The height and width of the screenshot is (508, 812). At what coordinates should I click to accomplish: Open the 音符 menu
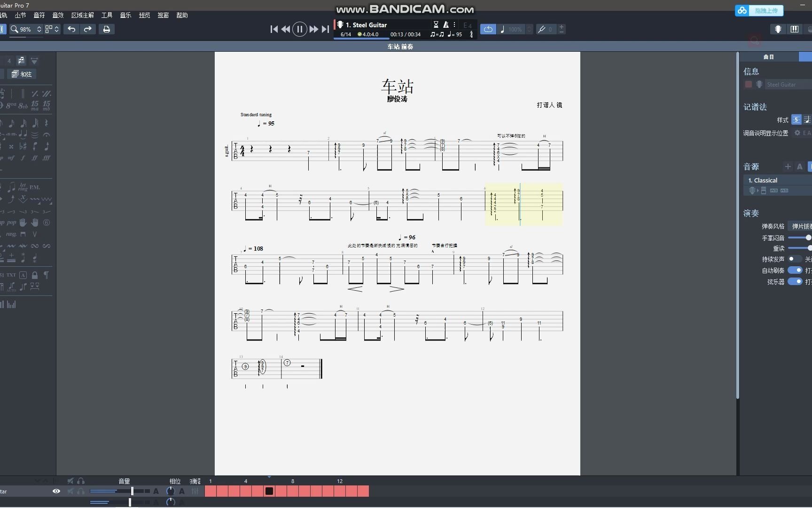click(39, 15)
